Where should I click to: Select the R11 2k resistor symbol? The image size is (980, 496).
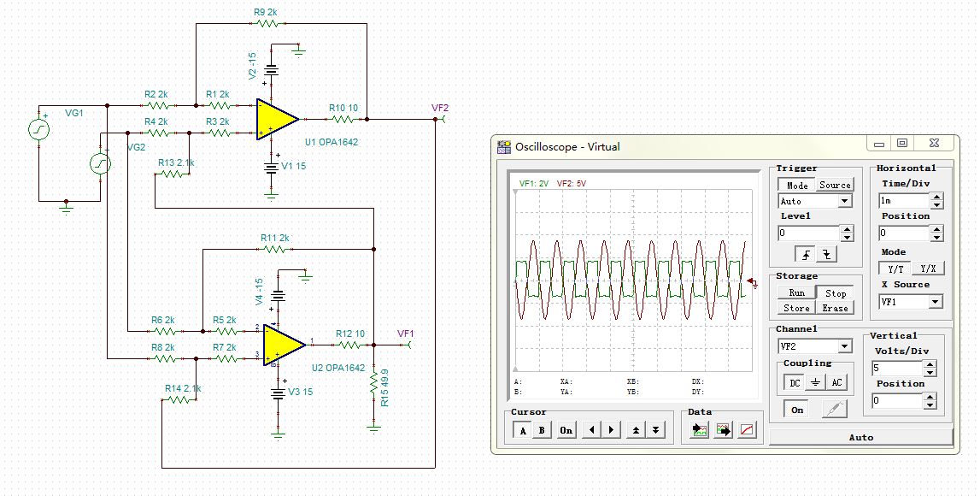tap(274, 249)
